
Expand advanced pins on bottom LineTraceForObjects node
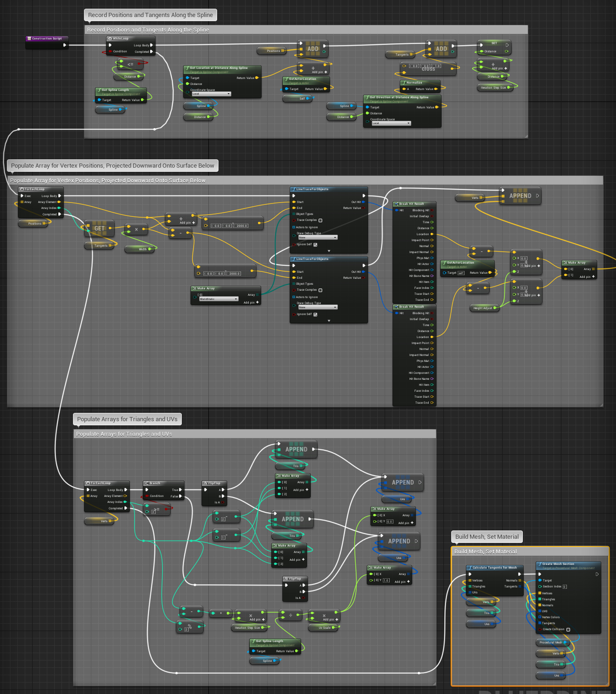click(329, 321)
